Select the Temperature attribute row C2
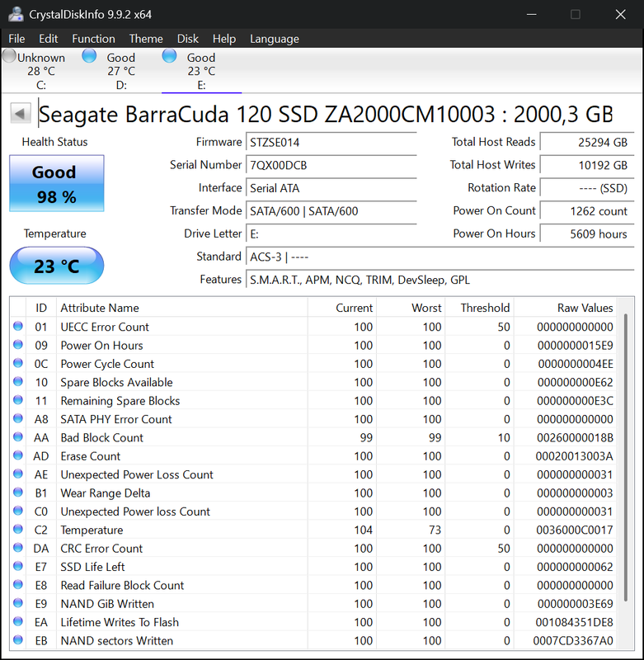Screen dimensions: 644x660 313,530
